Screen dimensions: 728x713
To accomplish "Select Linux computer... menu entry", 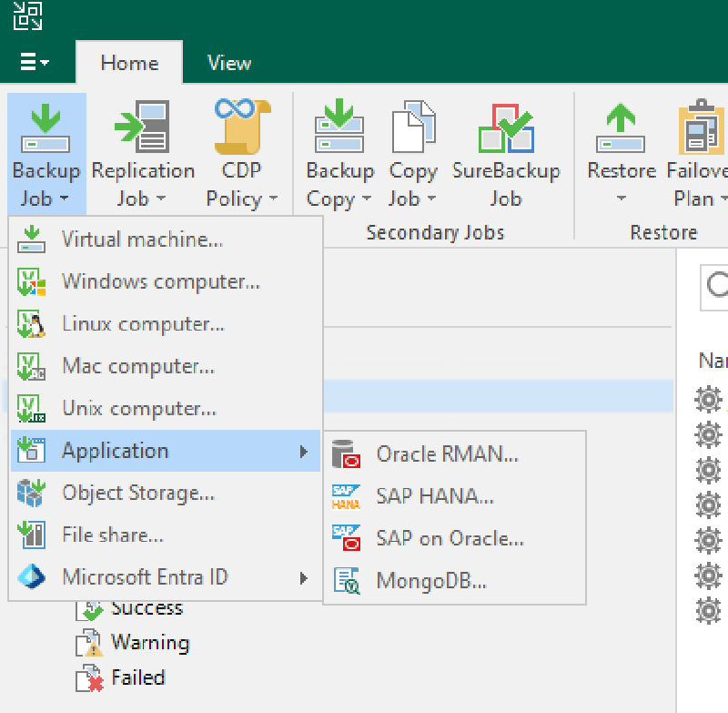I will (x=166, y=324).
